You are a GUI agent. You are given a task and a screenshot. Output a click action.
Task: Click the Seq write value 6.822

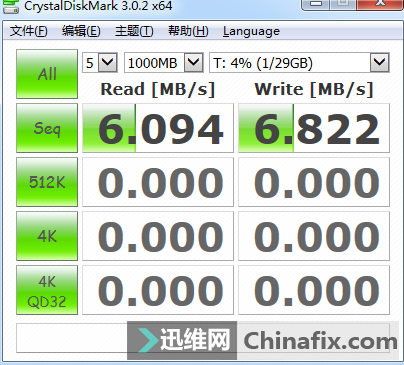[x=314, y=128]
